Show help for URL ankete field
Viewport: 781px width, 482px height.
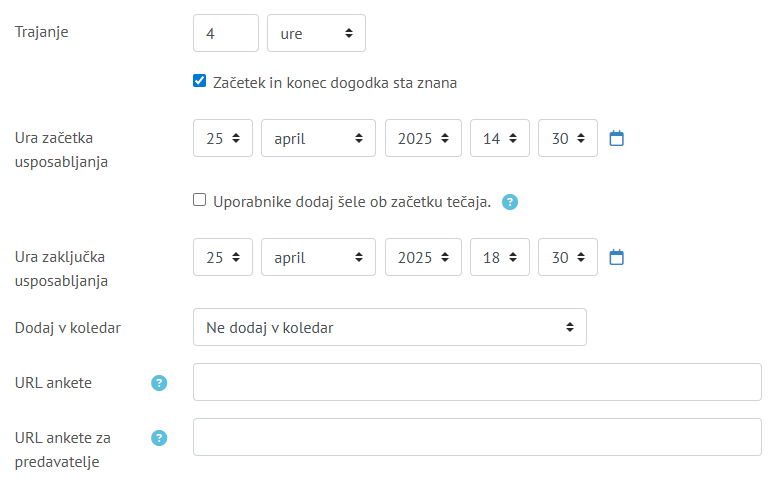point(158,383)
